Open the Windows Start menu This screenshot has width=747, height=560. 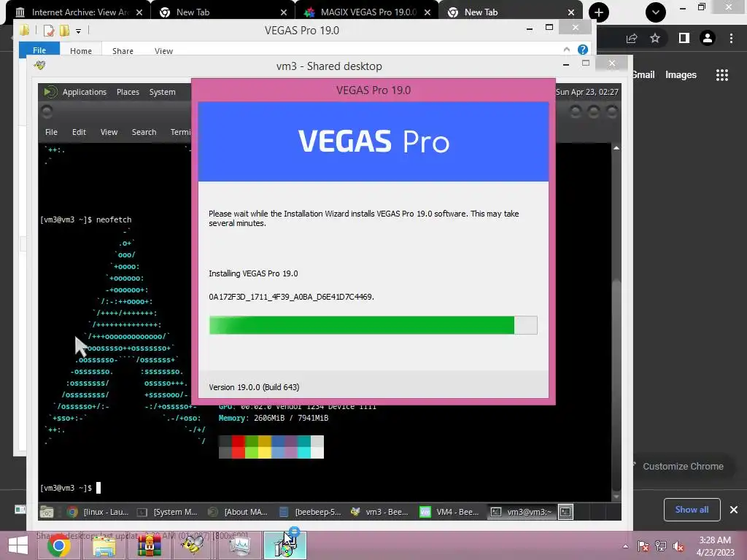(x=18, y=546)
